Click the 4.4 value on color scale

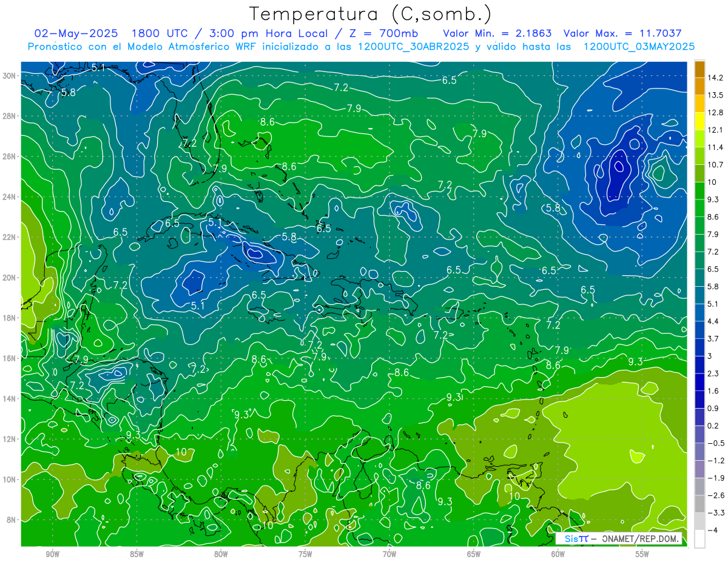pos(714,321)
